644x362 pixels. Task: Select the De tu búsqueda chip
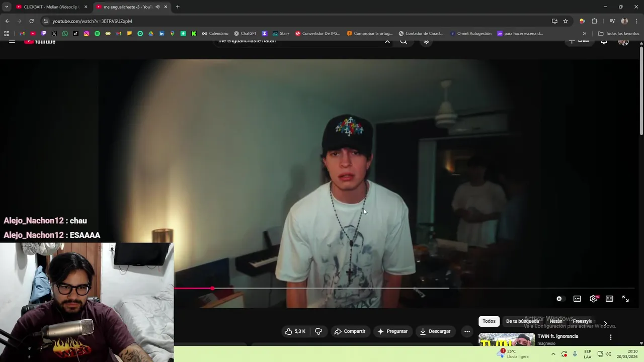pyautogui.click(x=522, y=321)
